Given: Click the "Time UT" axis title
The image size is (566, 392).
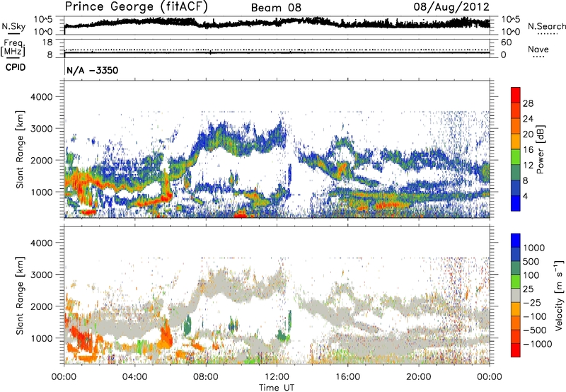Looking at the screenshot, I should point(277,388).
